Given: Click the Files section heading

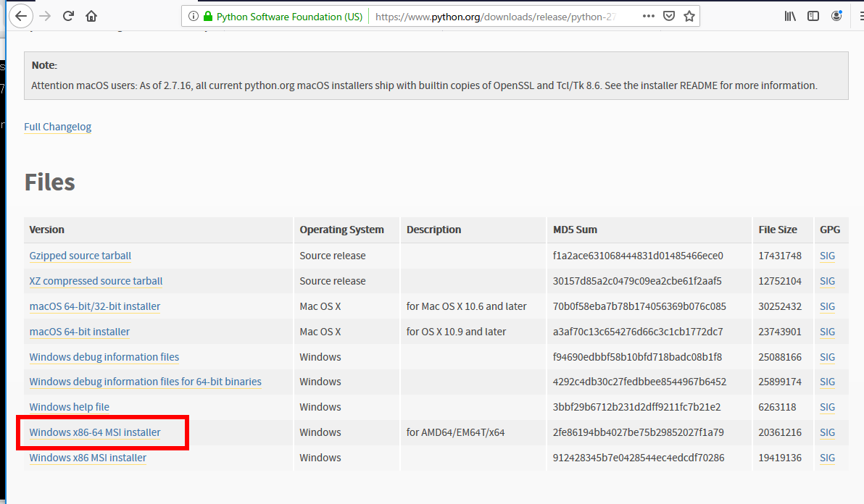Looking at the screenshot, I should [x=49, y=182].
